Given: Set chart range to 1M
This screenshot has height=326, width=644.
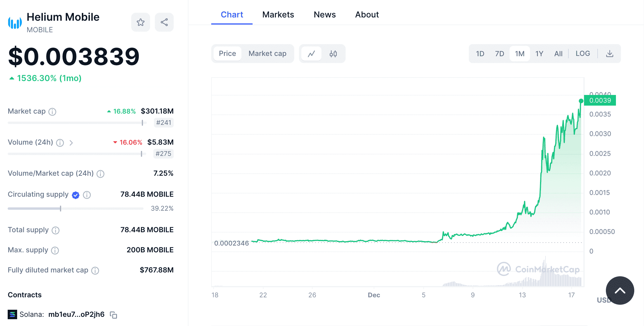Looking at the screenshot, I should [520, 54].
